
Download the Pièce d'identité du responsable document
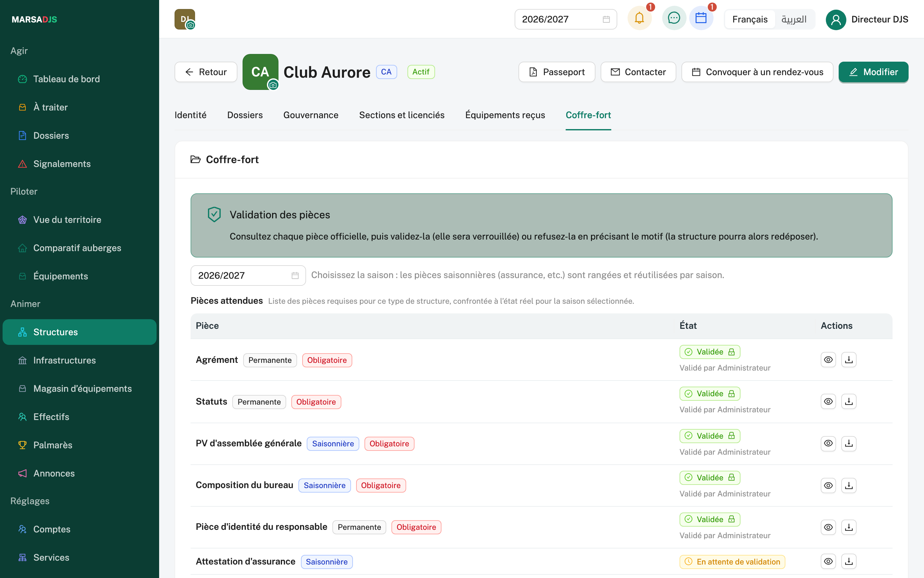[x=849, y=527]
